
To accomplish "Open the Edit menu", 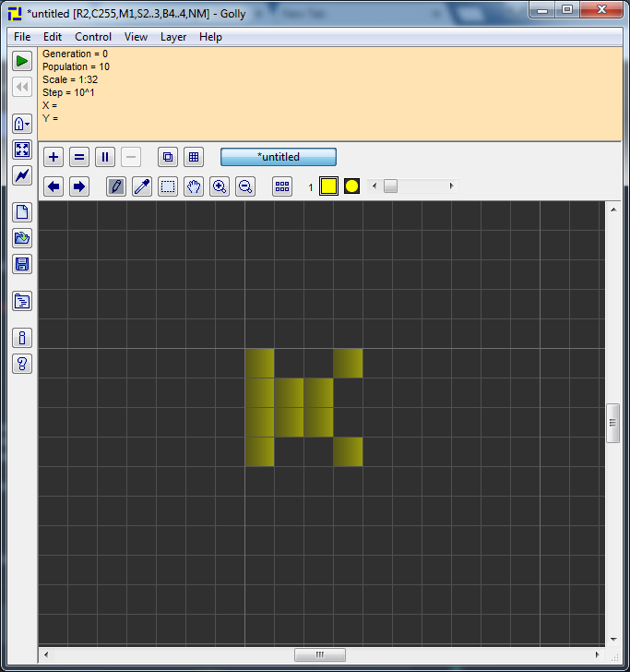I will pos(53,37).
